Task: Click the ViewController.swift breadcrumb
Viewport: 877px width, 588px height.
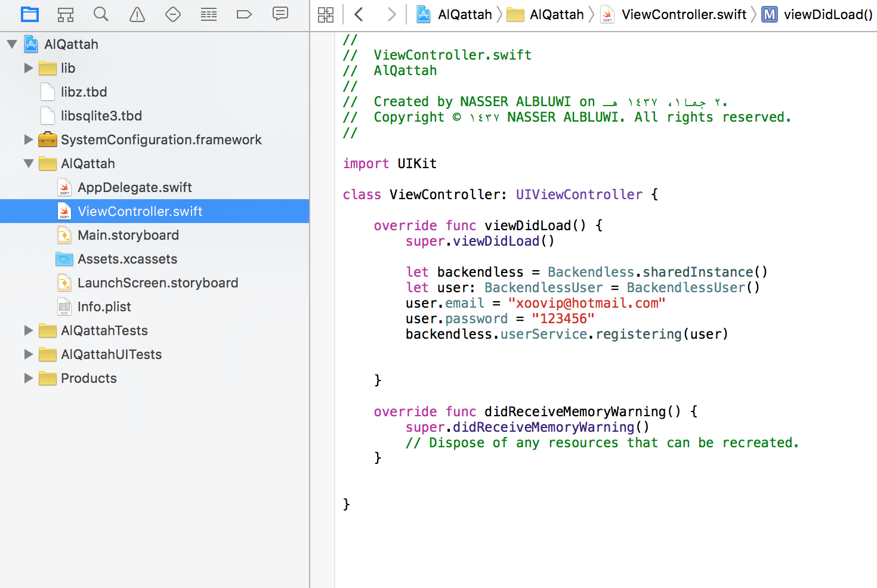Action: (674, 14)
